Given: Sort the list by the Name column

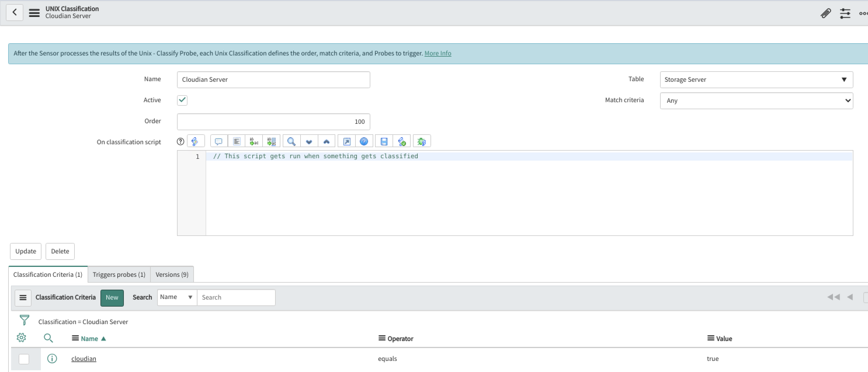Looking at the screenshot, I should 89,339.
